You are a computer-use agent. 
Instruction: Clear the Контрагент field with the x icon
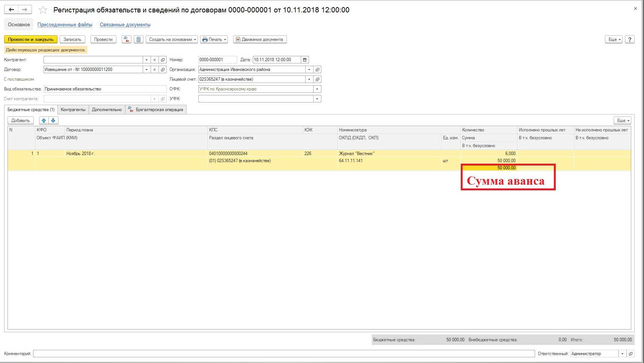pos(154,60)
